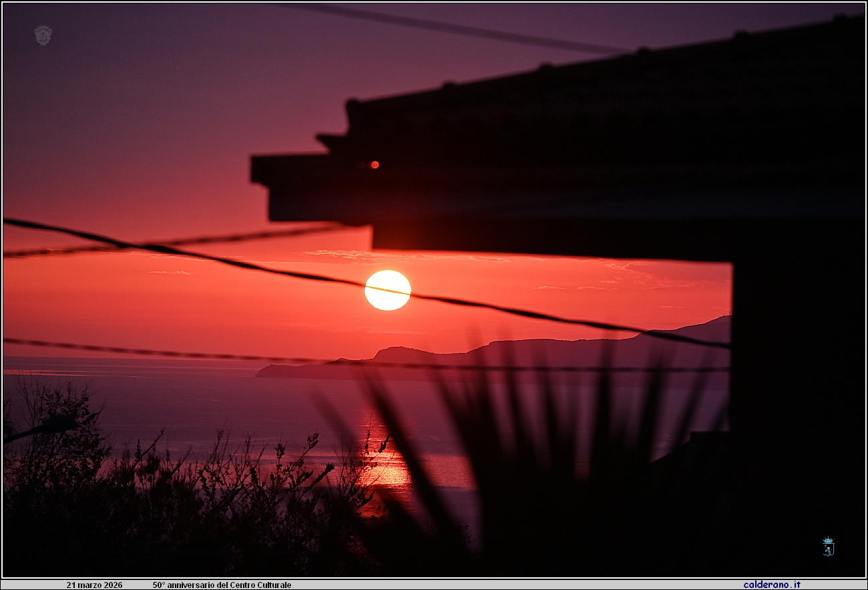The width and height of the screenshot is (868, 590).
Task: Click the small red light on the roof
Action: point(374,164)
